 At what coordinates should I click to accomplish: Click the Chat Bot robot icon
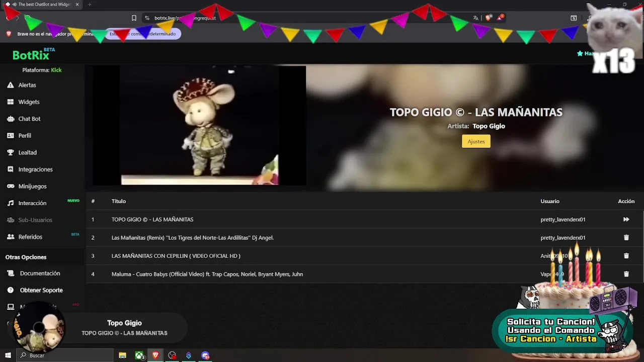point(10,119)
